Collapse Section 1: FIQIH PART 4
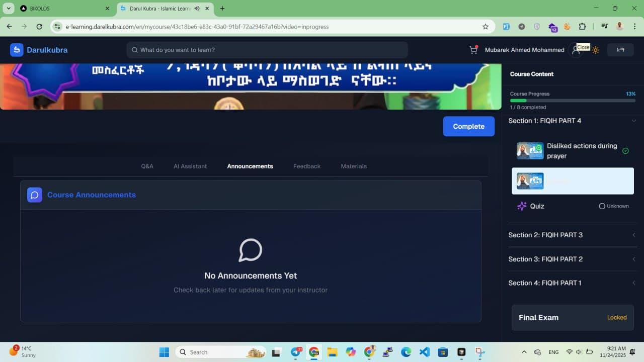Image resolution: width=644 pixels, height=362 pixels. (x=633, y=121)
